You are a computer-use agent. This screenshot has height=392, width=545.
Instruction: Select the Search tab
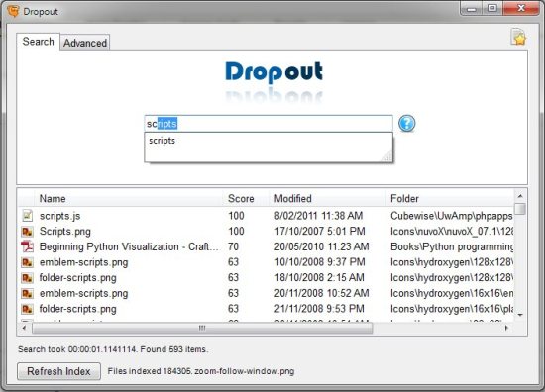[38, 42]
